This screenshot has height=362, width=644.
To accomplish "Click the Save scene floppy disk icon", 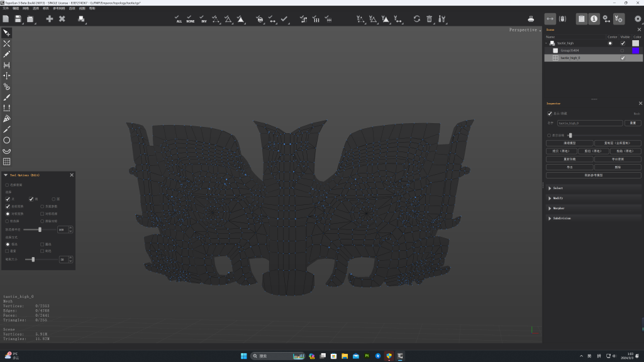I will (x=19, y=19).
